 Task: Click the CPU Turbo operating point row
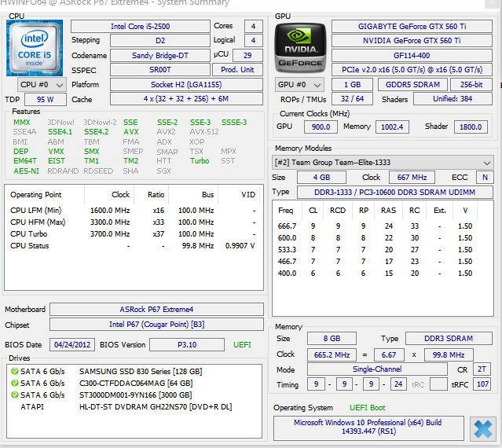(x=133, y=234)
